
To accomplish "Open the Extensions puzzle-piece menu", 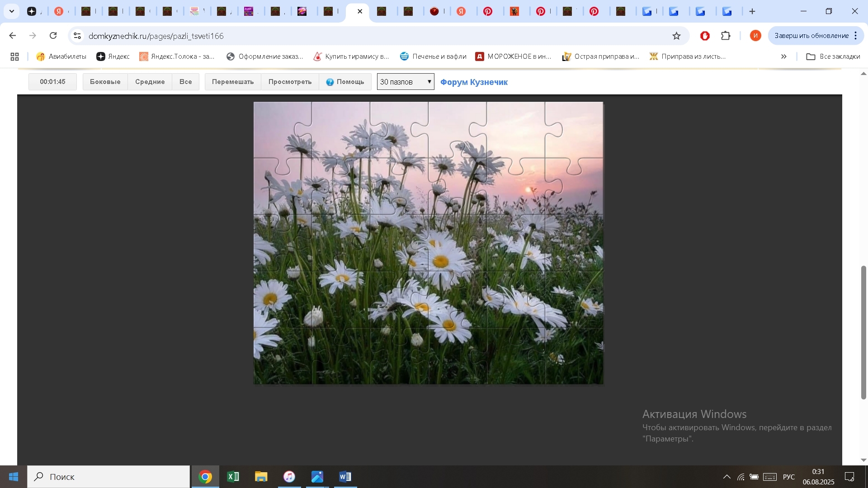I will point(726,36).
